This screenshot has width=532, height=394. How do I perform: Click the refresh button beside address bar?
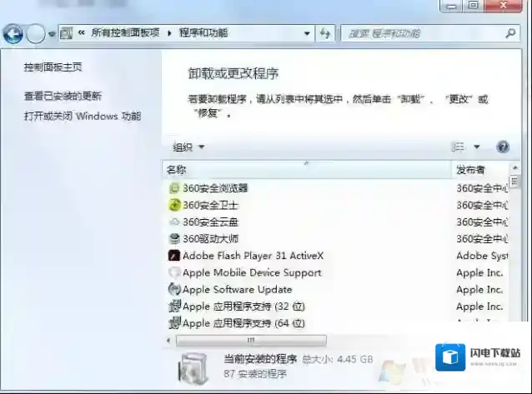point(325,33)
